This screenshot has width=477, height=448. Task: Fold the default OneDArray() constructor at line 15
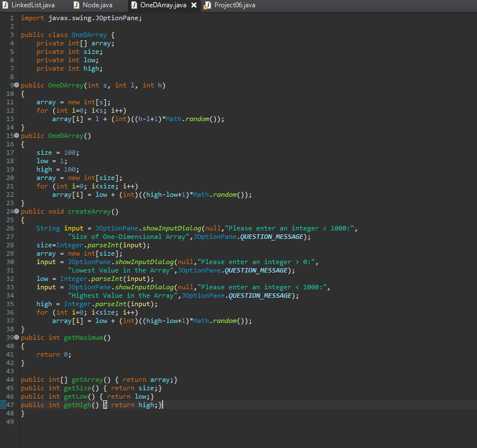pos(16,136)
